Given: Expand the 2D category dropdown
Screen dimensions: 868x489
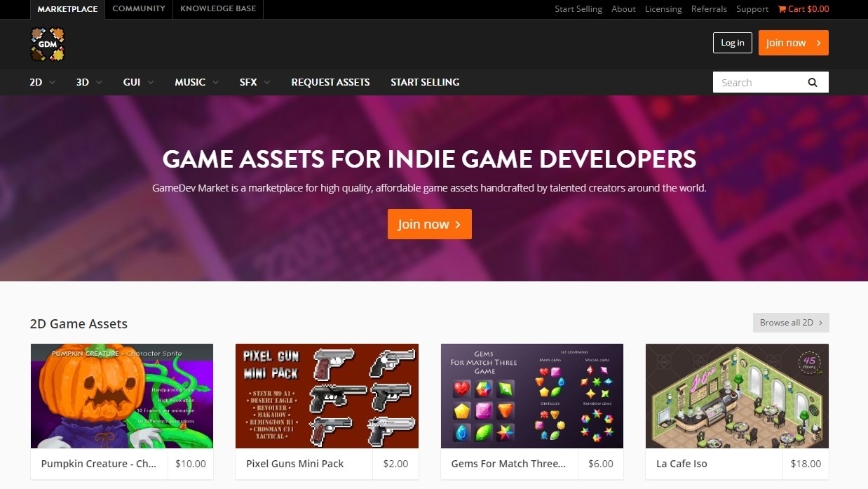Looking at the screenshot, I should coord(42,82).
